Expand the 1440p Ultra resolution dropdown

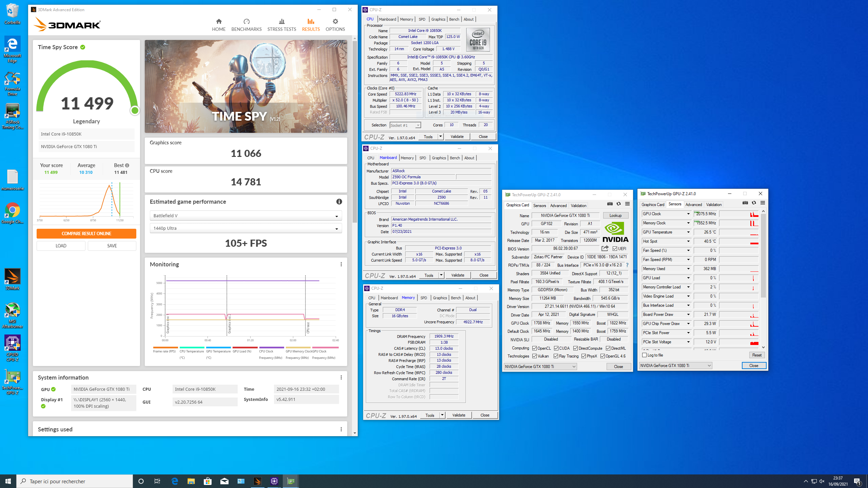tap(246, 228)
